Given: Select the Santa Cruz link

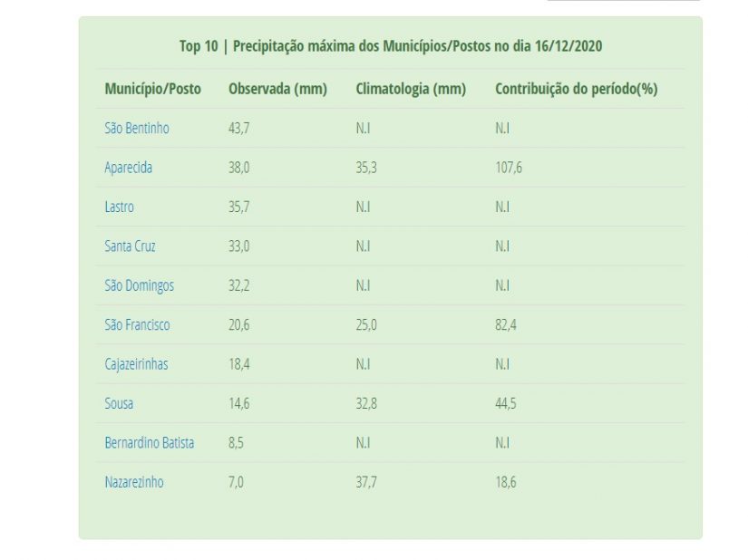Looking at the screenshot, I should pyautogui.click(x=130, y=246).
